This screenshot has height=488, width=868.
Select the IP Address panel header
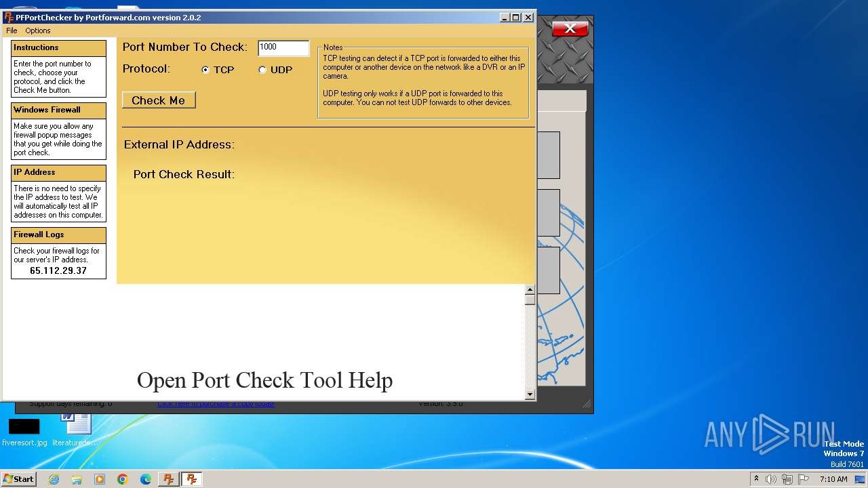tap(58, 173)
